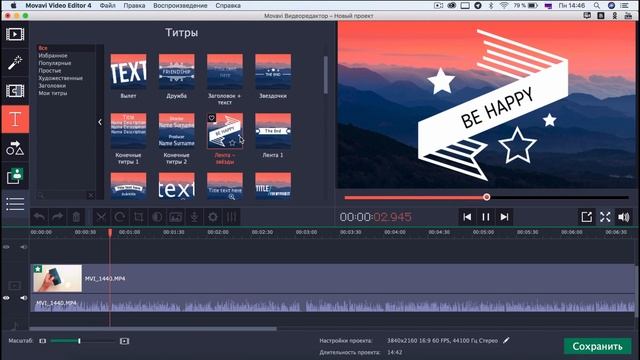
Task: Open the More tools list icon
Action: tap(15, 204)
